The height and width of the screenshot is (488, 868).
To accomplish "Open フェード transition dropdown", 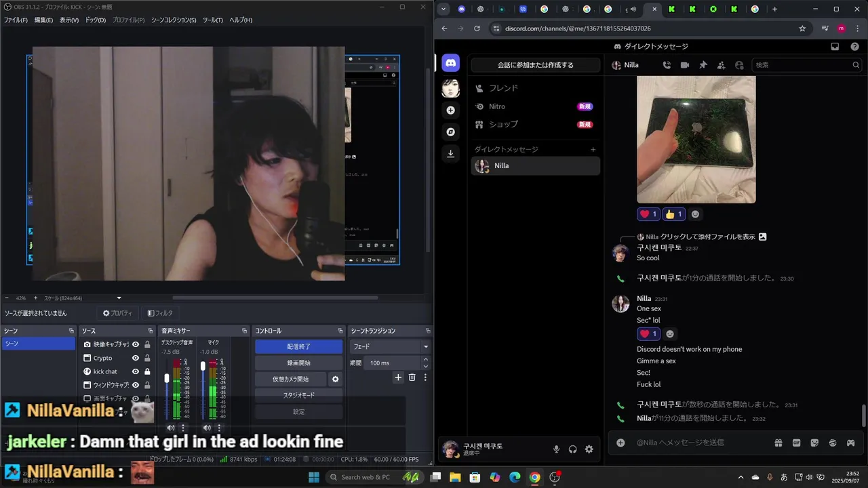I will (x=390, y=346).
